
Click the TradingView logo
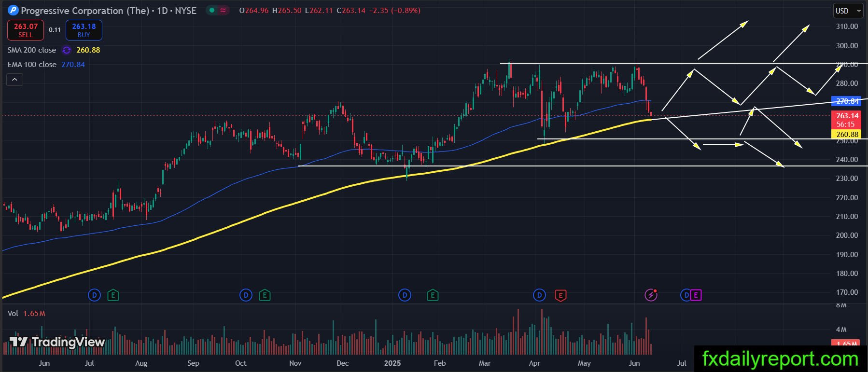[57, 342]
